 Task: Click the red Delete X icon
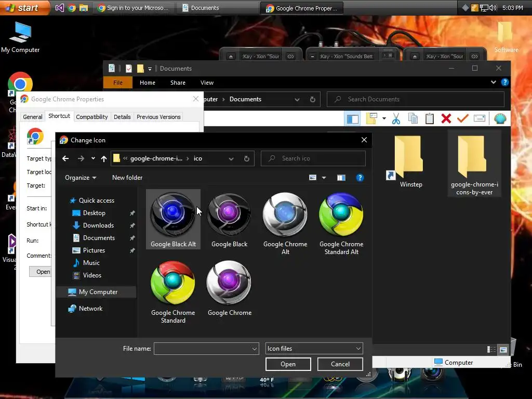(446, 118)
